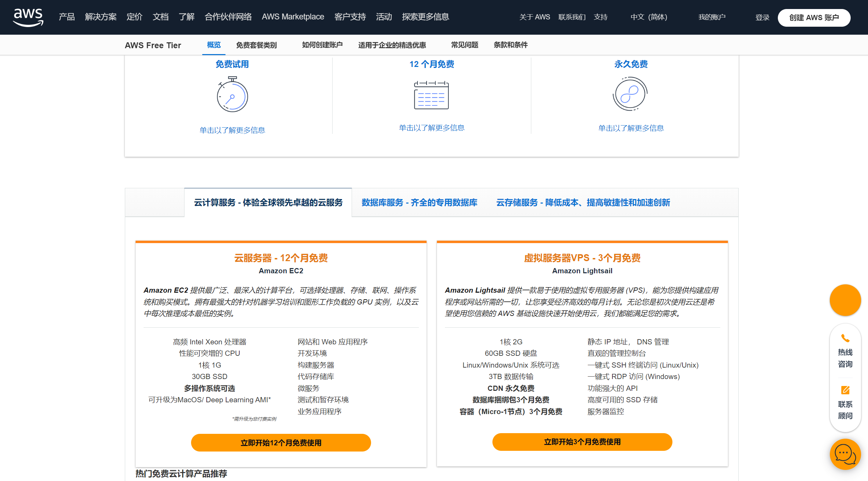The height and width of the screenshot is (481, 868).
Task: Switch to the 云存储服务 tab
Action: tap(583, 203)
